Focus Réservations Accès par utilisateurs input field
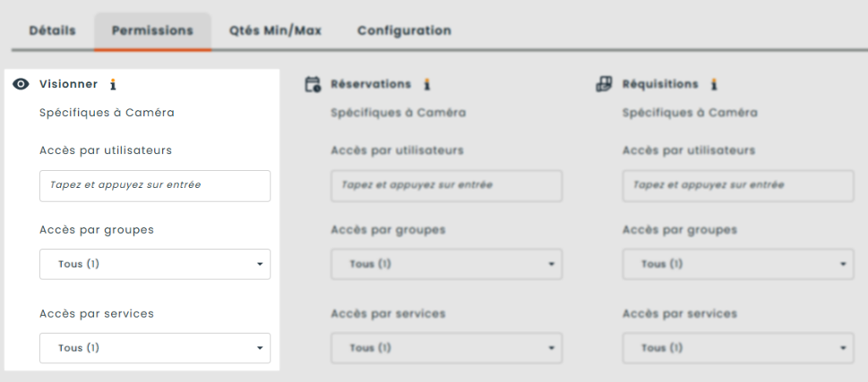Image resolution: width=868 pixels, height=382 pixels. 447,185
